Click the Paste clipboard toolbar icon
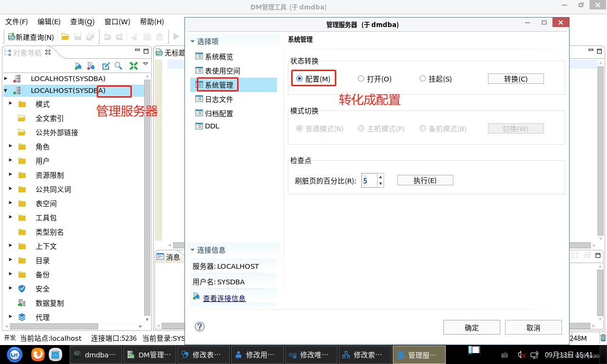 click(x=160, y=36)
